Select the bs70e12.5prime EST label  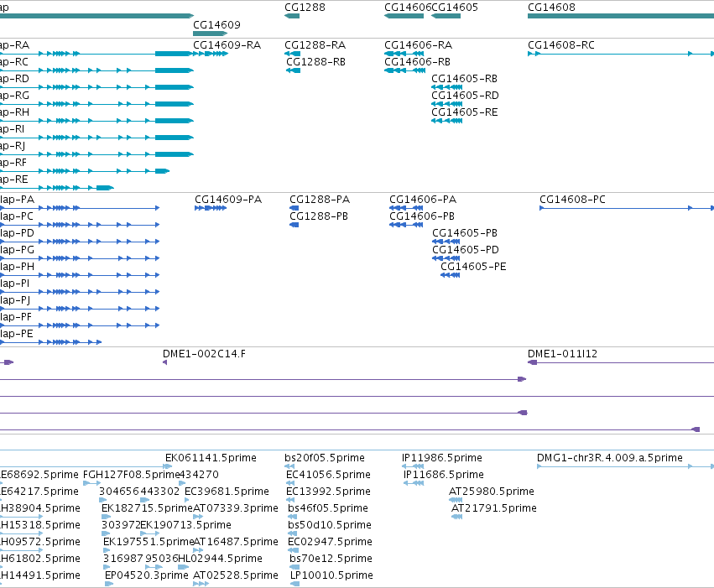pyautogui.click(x=330, y=559)
